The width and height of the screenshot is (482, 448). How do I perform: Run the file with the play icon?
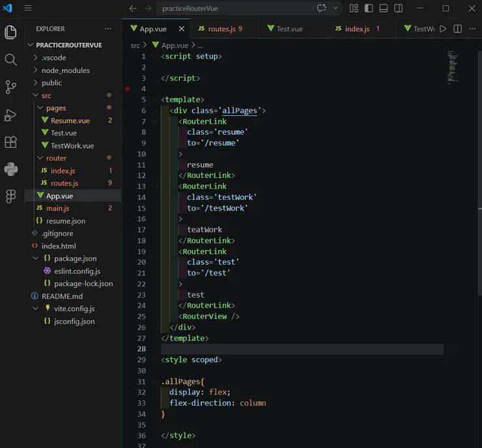point(443,29)
